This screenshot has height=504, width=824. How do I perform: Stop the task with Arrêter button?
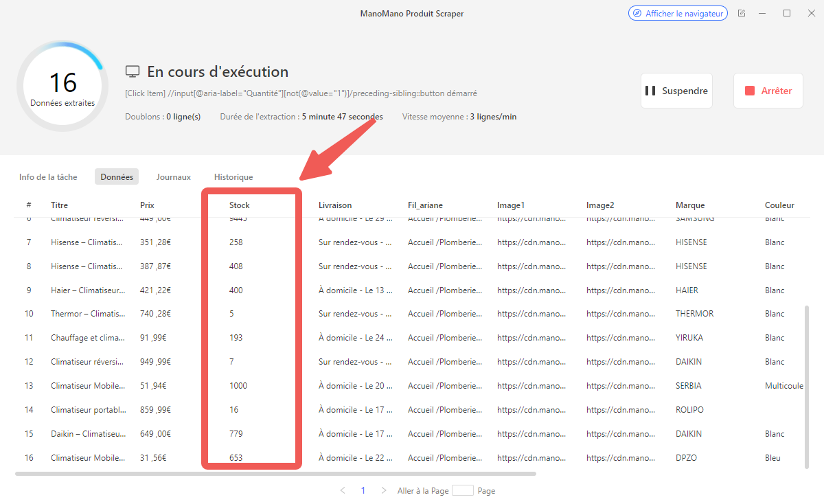[x=768, y=91]
